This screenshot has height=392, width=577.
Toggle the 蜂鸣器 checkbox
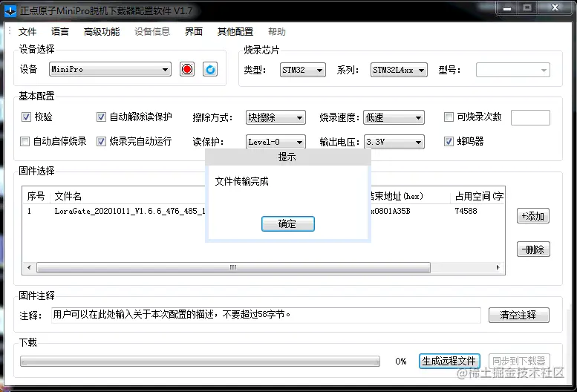[x=449, y=142]
